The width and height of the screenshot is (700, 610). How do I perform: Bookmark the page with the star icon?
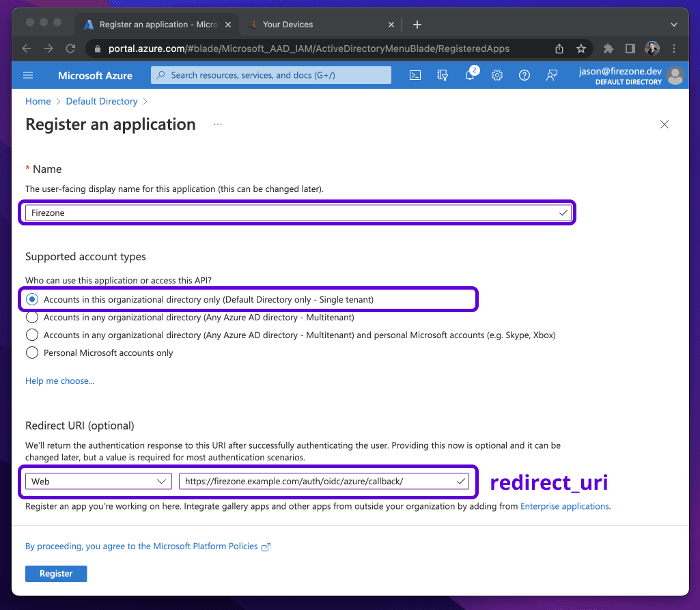[581, 48]
